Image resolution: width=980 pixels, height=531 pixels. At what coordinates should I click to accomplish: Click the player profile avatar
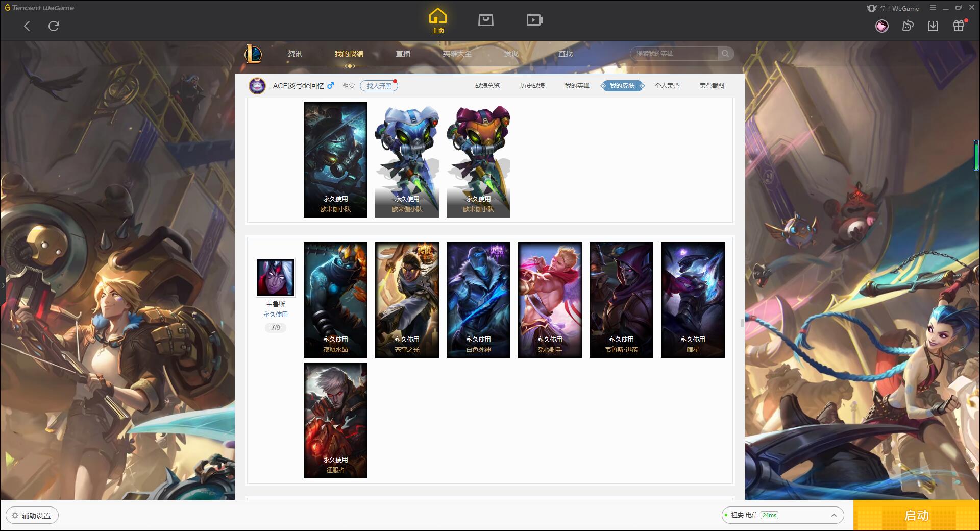coord(257,86)
